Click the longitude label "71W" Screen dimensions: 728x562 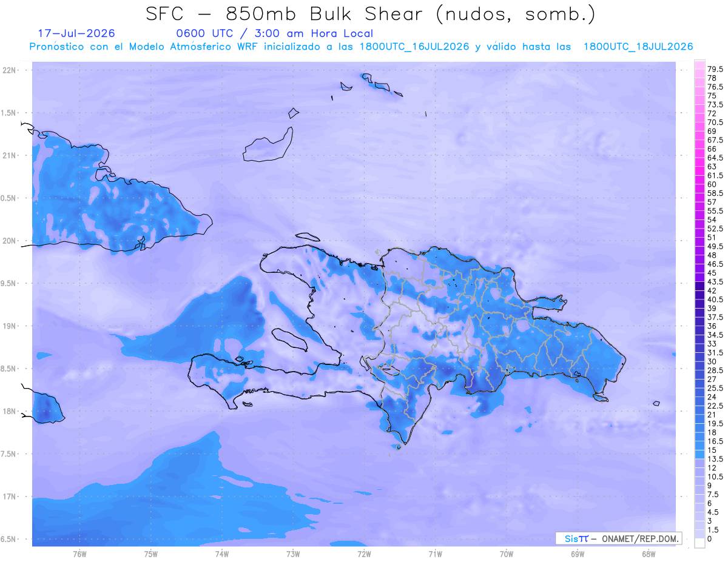(435, 554)
